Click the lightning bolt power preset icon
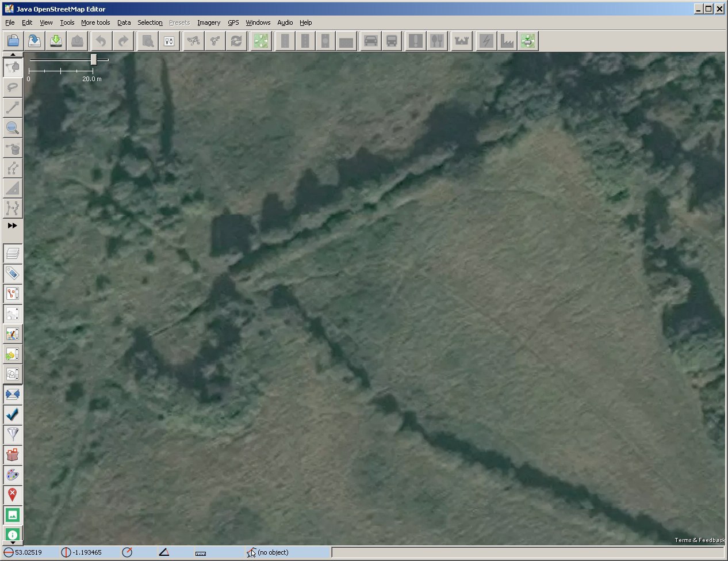The height and width of the screenshot is (561, 728). (x=486, y=41)
